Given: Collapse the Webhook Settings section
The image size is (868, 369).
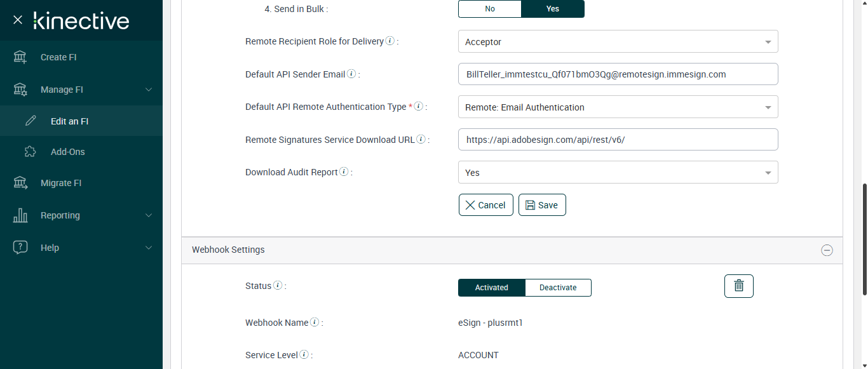Looking at the screenshot, I should [x=827, y=250].
